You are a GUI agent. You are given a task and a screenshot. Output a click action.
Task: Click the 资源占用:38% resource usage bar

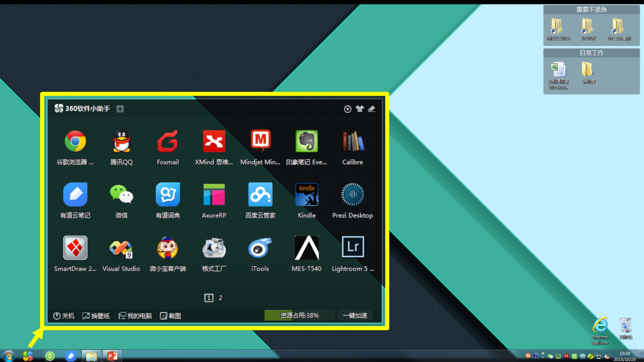pyautogui.click(x=299, y=315)
